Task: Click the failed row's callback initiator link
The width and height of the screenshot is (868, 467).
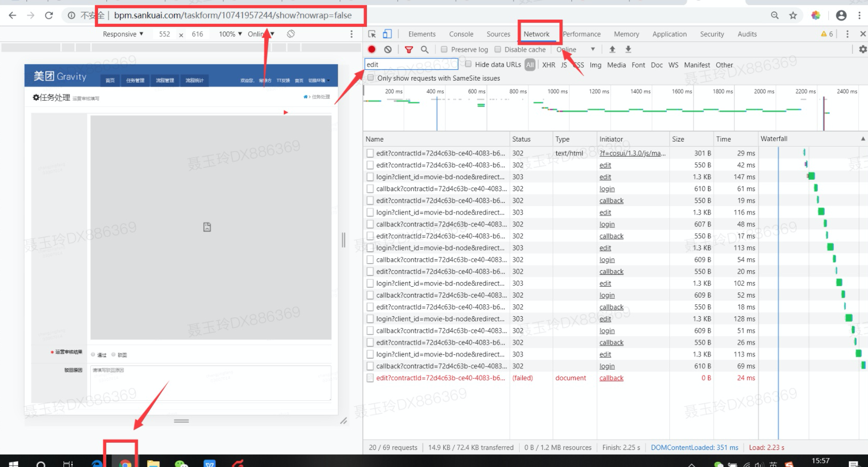Action: pyautogui.click(x=612, y=378)
